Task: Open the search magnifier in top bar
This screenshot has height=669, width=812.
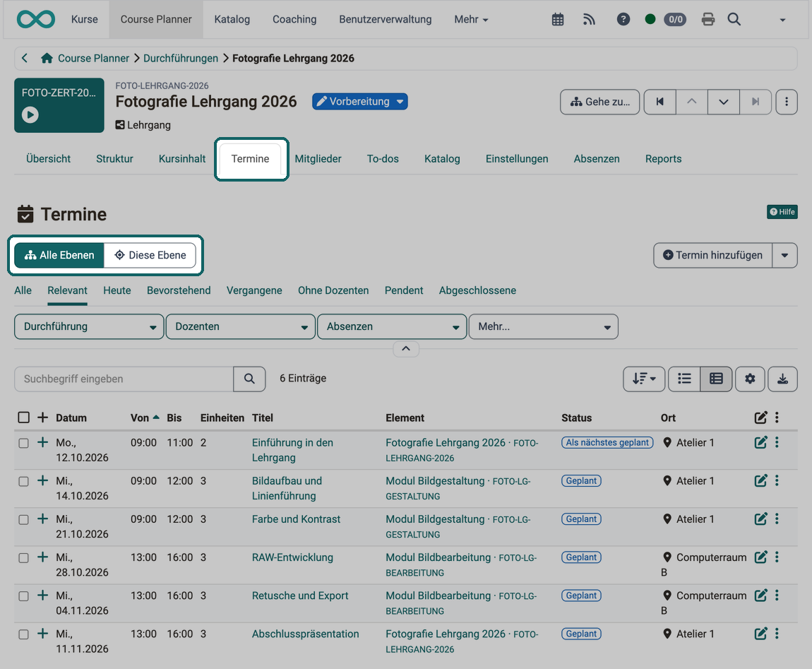Action: (x=734, y=19)
